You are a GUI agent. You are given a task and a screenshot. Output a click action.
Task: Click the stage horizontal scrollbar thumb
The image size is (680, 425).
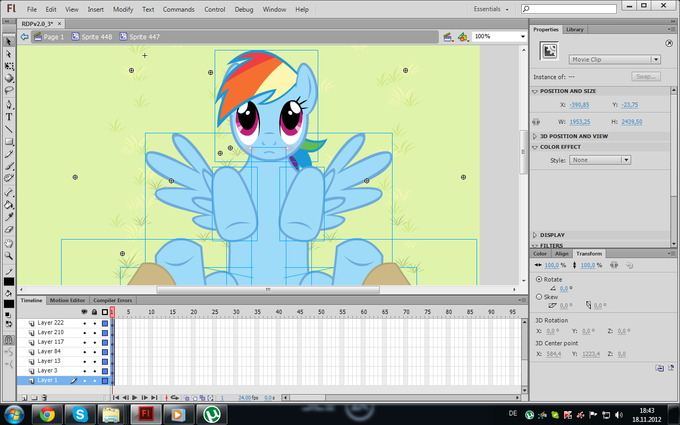pos(268,289)
